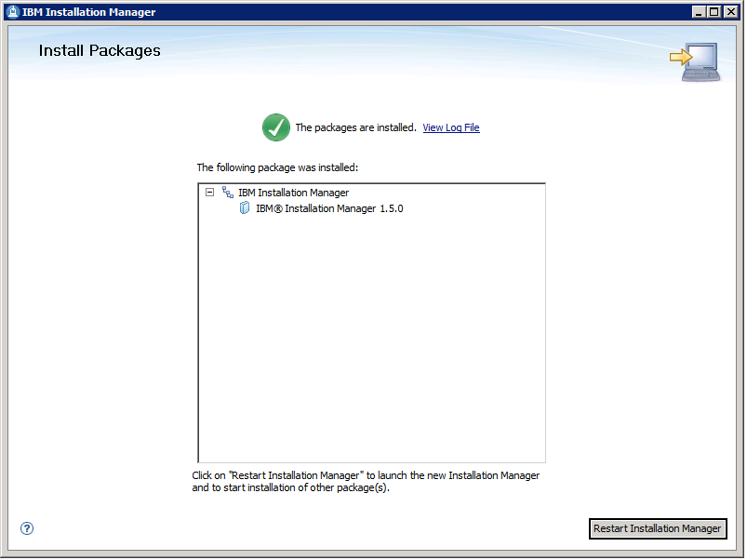Image resolution: width=747 pixels, height=560 pixels.
Task: Collapse the IBM Installation Manager tree node
Action: pos(209,193)
